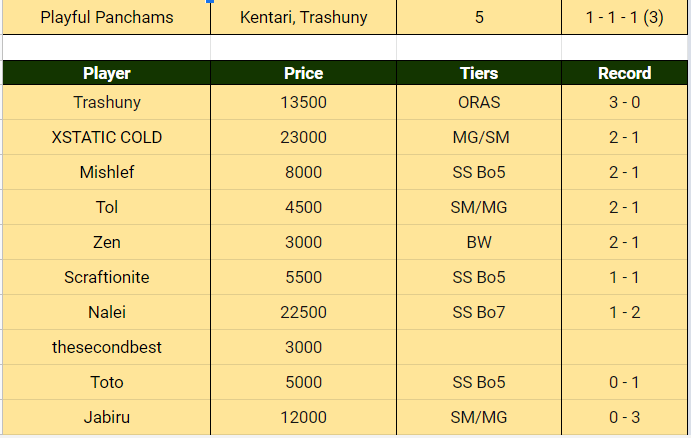
Task: Select the Record column header
Action: [x=625, y=73]
